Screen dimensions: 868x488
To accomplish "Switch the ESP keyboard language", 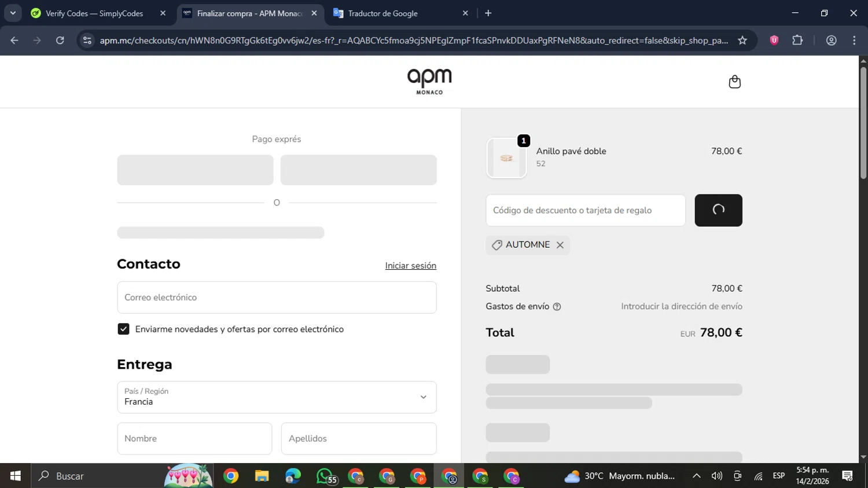I will click(x=779, y=476).
